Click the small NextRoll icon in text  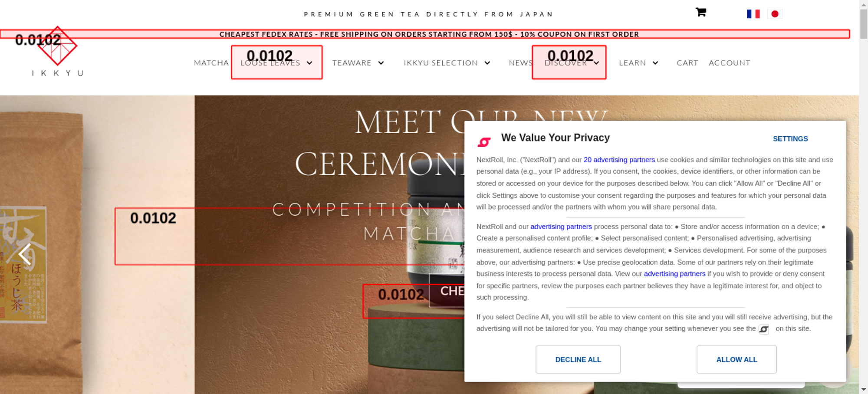click(x=763, y=329)
